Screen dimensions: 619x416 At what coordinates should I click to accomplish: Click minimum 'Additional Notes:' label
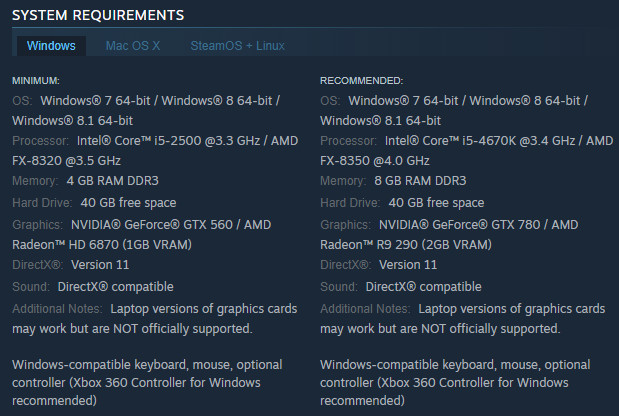(x=57, y=309)
